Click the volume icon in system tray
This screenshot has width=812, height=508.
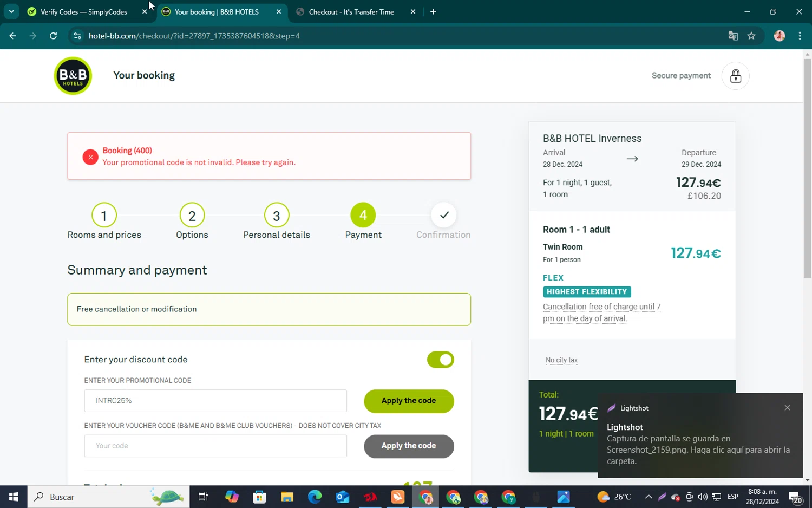tap(703, 497)
